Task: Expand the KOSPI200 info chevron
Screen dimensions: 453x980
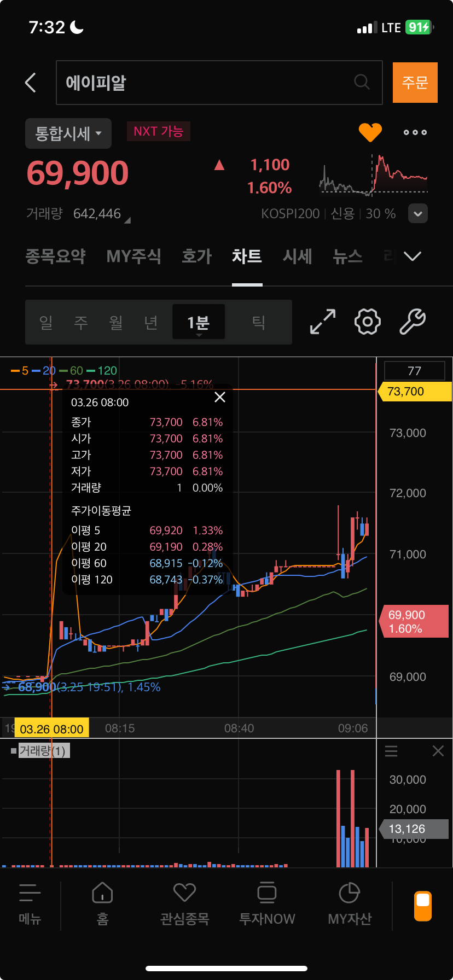Action: point(418,214)
